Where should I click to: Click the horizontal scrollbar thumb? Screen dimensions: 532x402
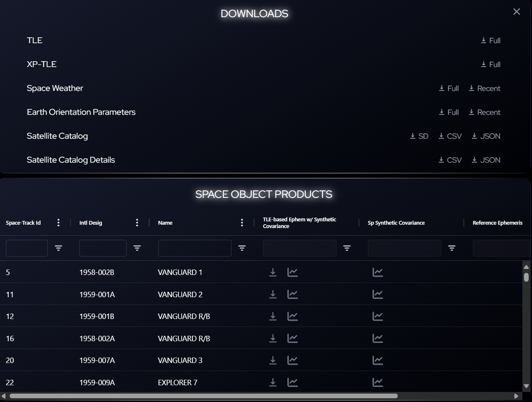point(203,396)
